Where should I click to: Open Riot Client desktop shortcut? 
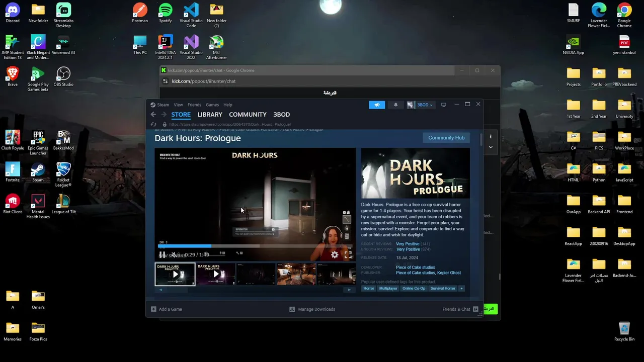(x=13, y=204)
